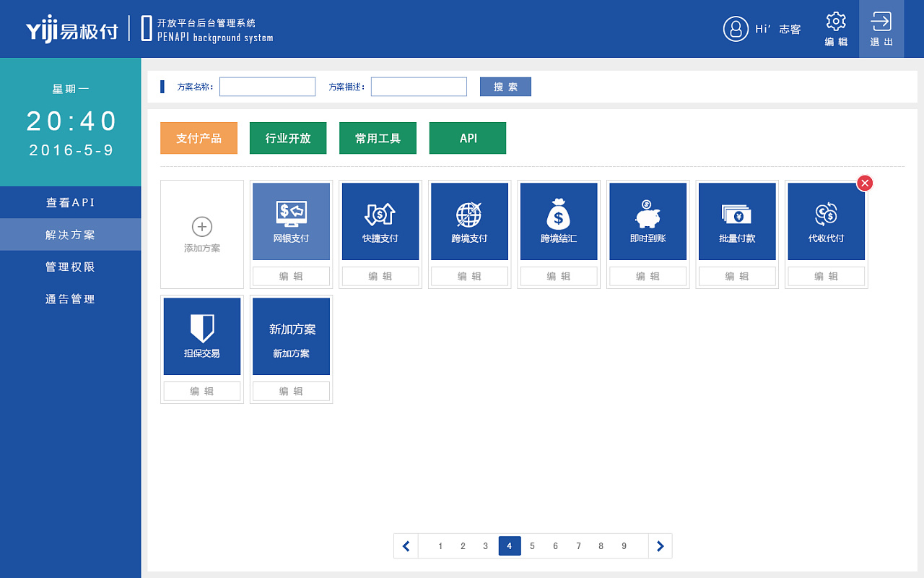This screenshot has width=924, height=578.
Task: Open the 即时到账 piggy bank tile
Action: pos(648,221)
